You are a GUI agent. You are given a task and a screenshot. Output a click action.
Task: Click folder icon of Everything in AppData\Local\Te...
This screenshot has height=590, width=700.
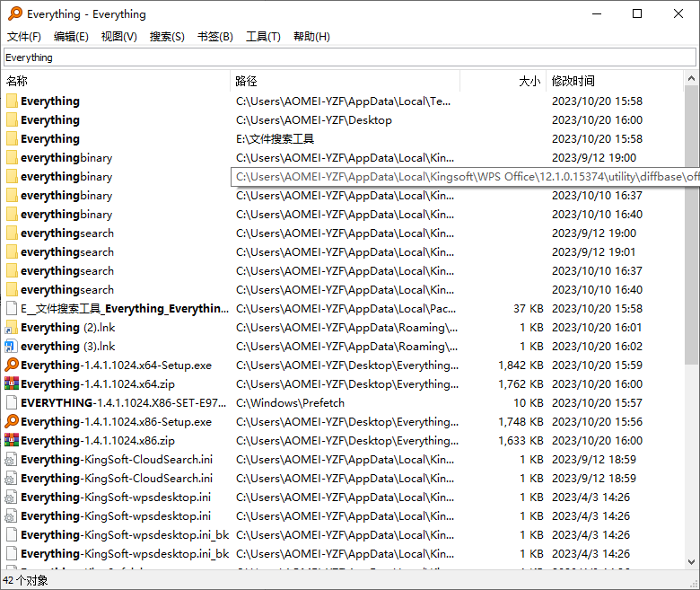click(12, 101)
